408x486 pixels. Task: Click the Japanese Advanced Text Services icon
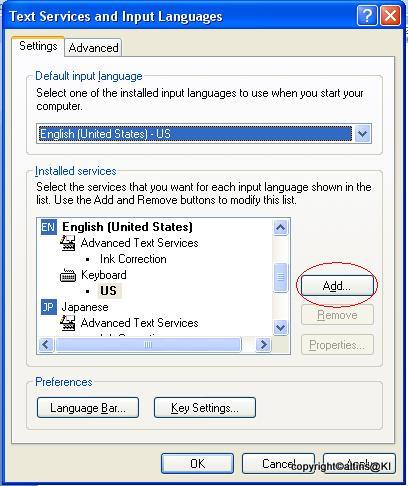point(68,323)
